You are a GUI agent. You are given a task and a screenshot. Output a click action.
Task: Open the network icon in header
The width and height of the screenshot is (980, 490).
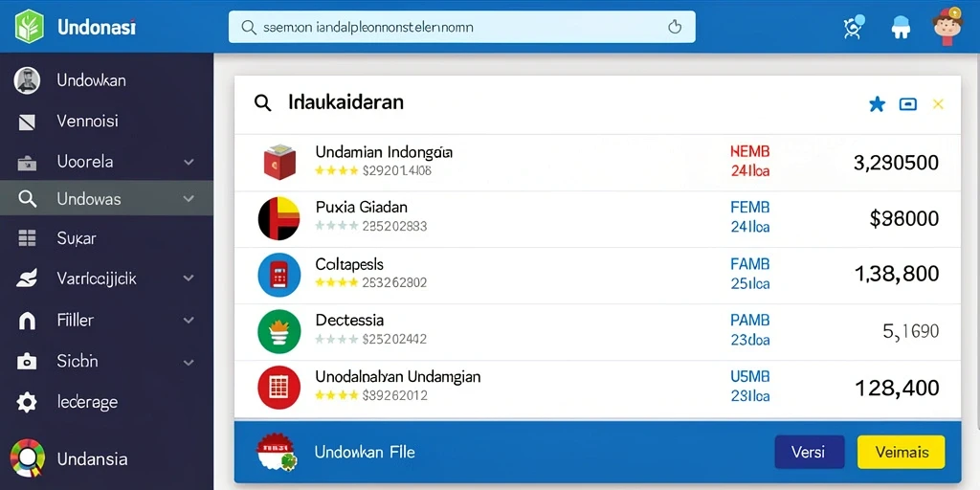pos(854,26)
